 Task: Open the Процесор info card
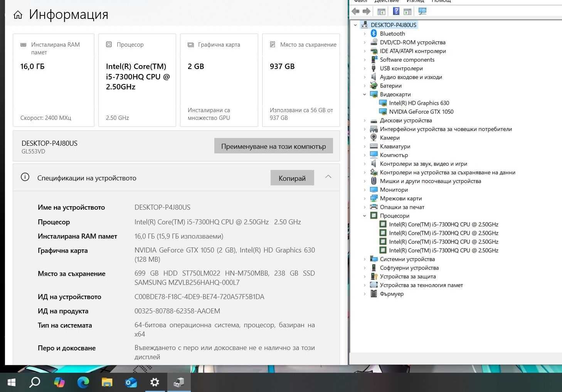(137, 80)
